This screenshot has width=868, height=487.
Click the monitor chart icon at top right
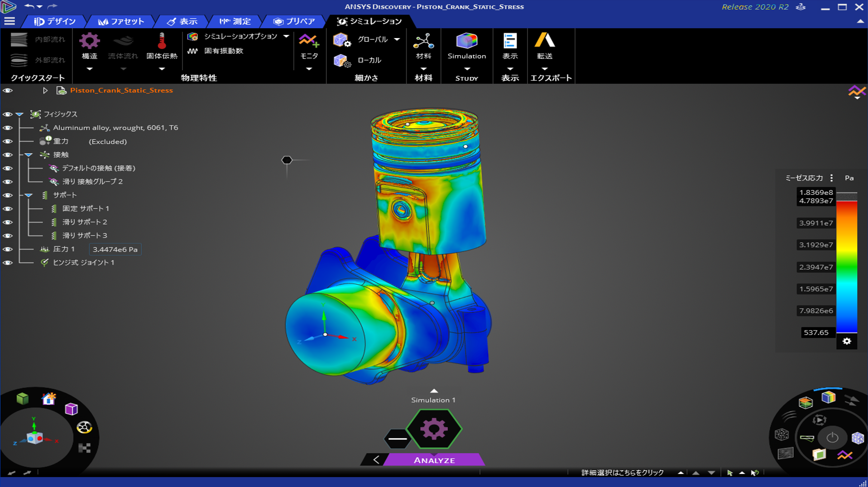pos(857,92)
